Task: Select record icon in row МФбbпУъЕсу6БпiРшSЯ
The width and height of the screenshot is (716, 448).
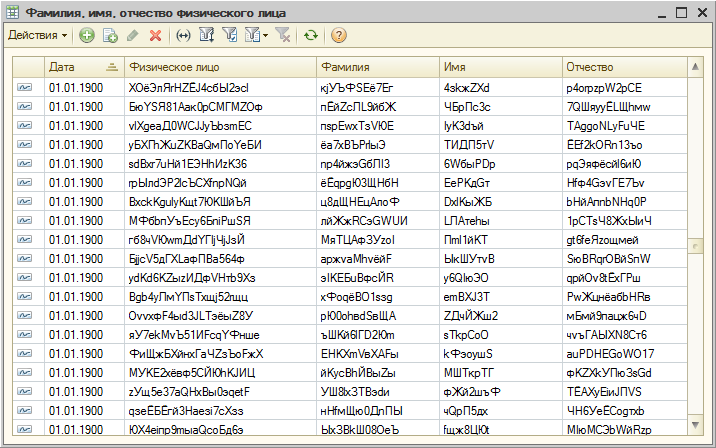Action: (x=25, y=221)
